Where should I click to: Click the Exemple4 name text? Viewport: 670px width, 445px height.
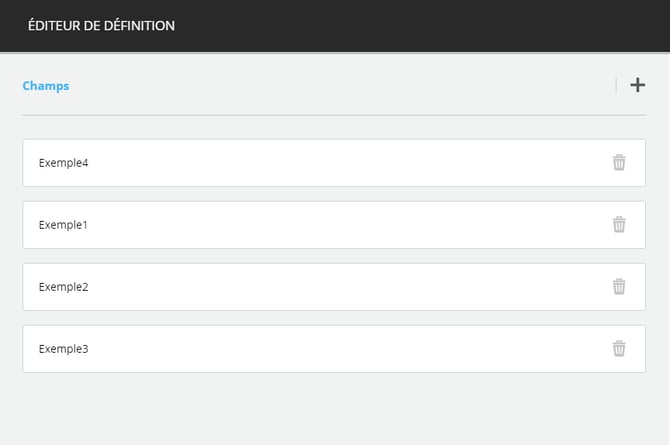pos(63,163)
